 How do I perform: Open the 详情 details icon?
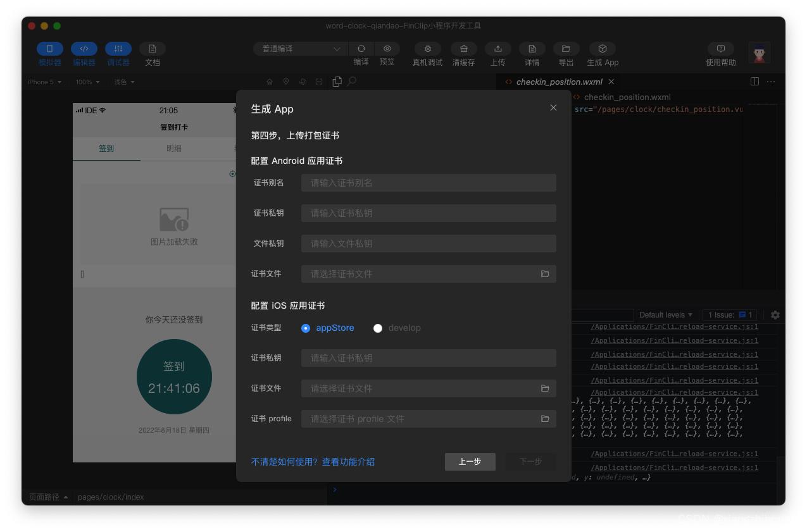point(532,49)
